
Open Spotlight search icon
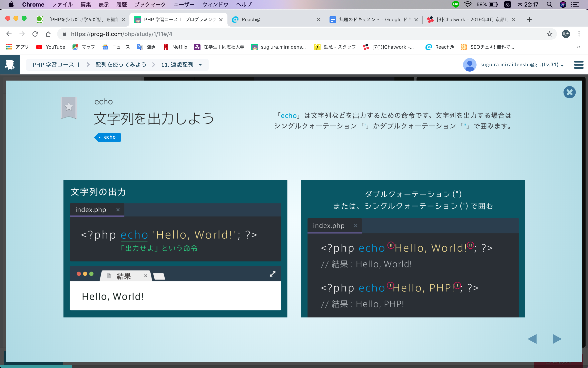[x=550, y=4]
